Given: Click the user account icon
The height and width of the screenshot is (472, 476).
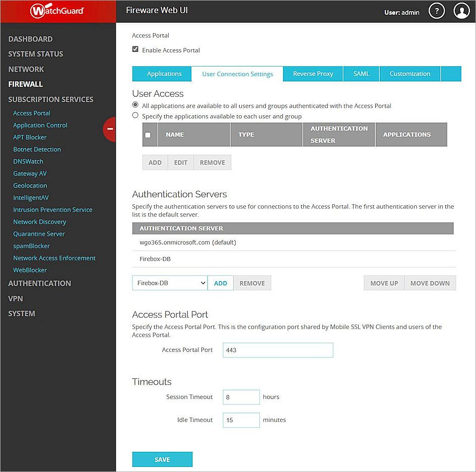Looking at the screenshot, I should (461, 11).
